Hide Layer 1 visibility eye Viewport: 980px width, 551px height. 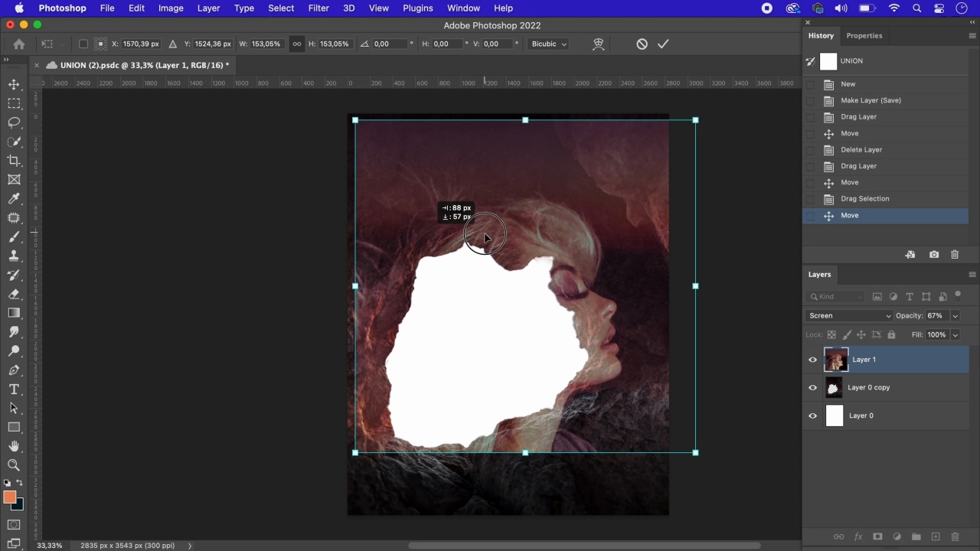(813, 360)
